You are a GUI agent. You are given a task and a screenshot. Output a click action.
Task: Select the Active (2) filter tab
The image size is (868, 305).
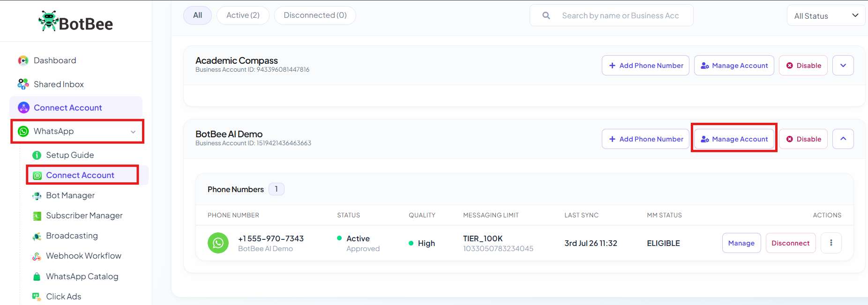pyautogui.click(x=243, y=15)
